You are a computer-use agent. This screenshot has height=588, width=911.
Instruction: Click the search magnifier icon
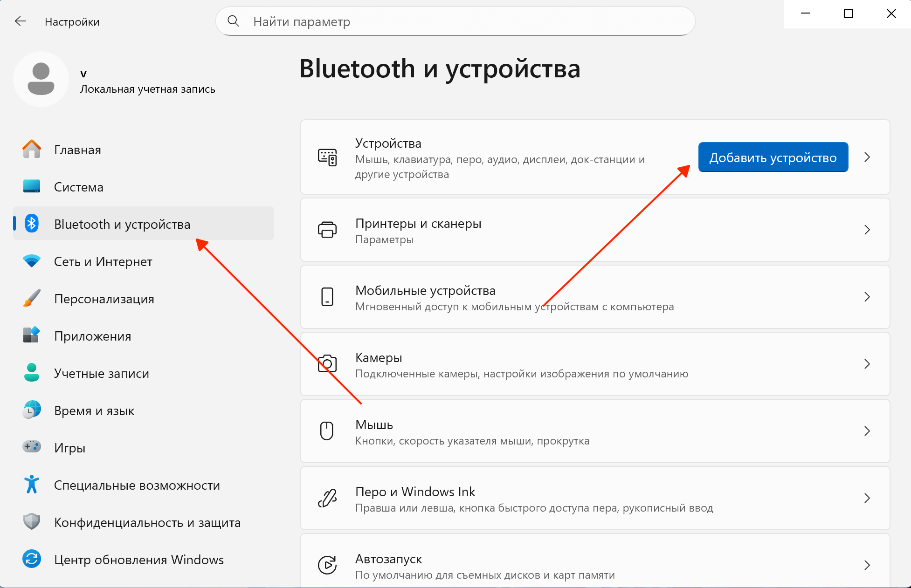[234, 21]
